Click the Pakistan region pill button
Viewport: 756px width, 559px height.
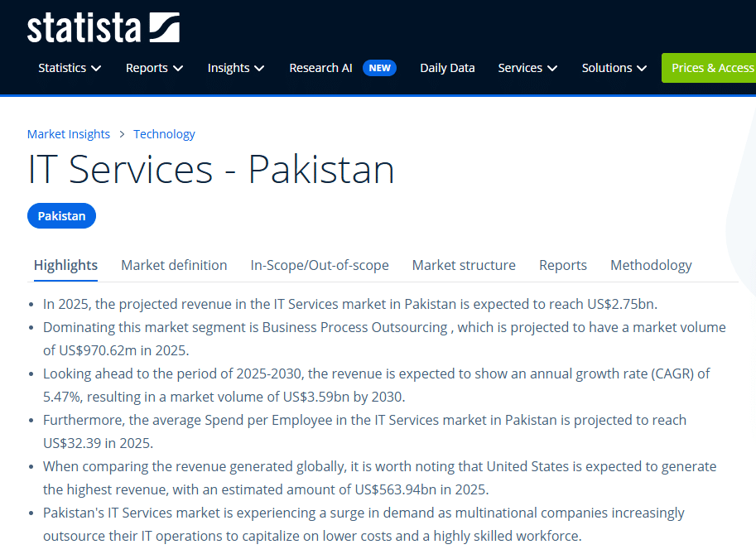click(x=62, y=215)
